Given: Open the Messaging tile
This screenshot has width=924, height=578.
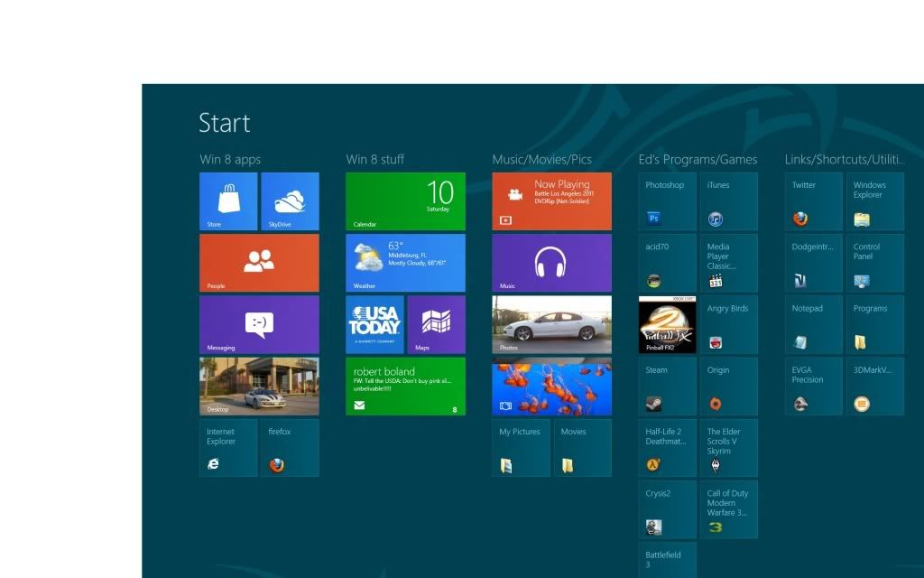Looking at the screenshot, I should [259, 324].
